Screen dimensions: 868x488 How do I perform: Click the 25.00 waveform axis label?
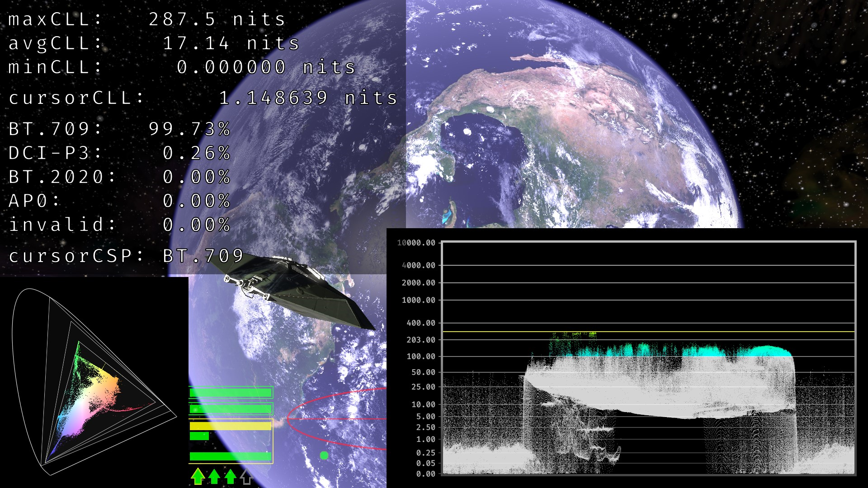pos(423,387)
